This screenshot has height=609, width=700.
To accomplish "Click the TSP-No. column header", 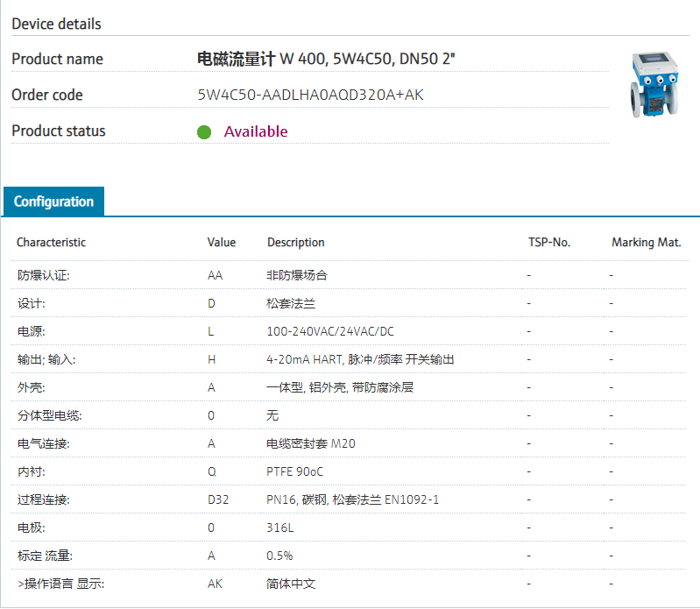I will click(x=548, y=243).
